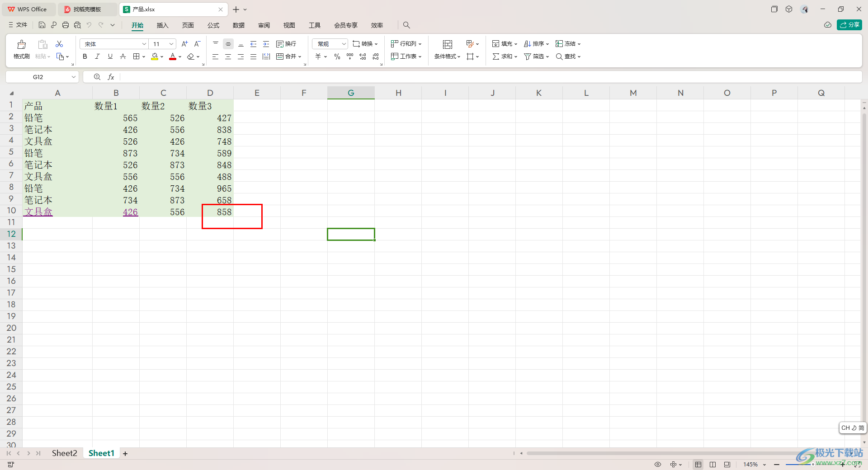
Task: Open the 插入 (Insert) tab
Action: 162,25
